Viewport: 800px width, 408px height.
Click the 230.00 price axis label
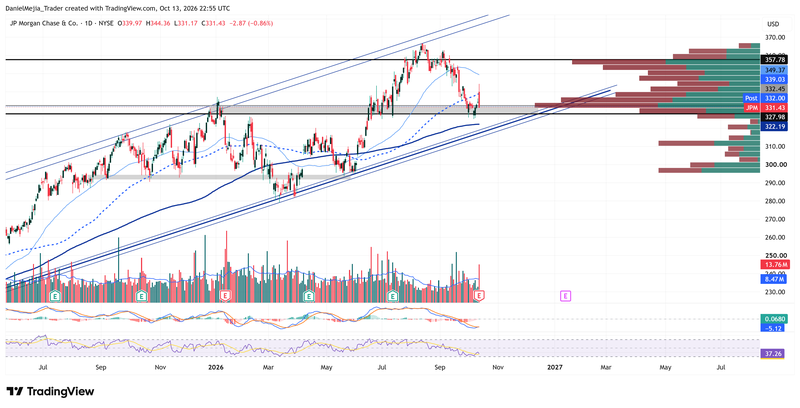coord(774,292)
